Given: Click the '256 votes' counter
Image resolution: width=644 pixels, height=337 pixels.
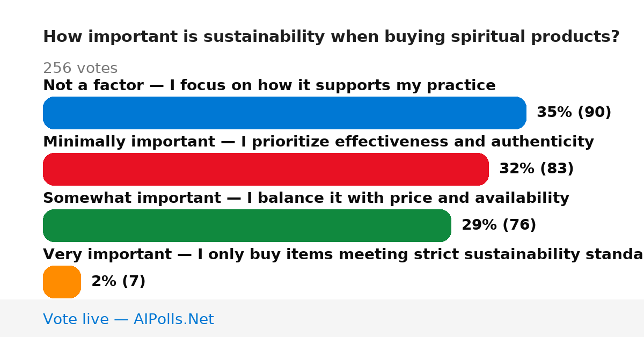Looking at the screenshot, I should tap(80, 69).
